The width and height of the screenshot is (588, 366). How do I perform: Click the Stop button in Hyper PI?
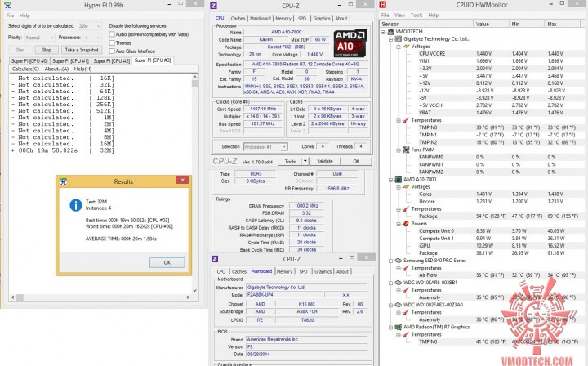click(47, 50)
